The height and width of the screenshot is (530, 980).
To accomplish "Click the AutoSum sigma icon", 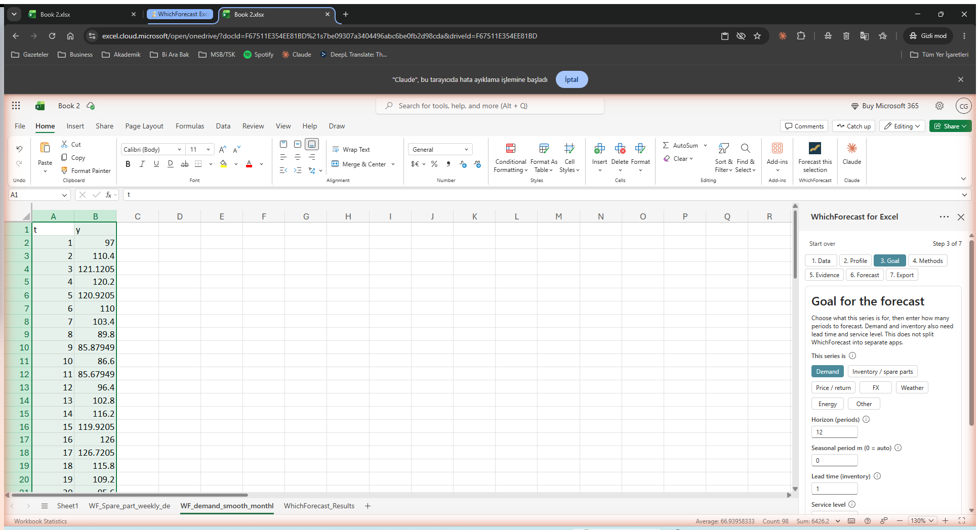I will 666,145.
